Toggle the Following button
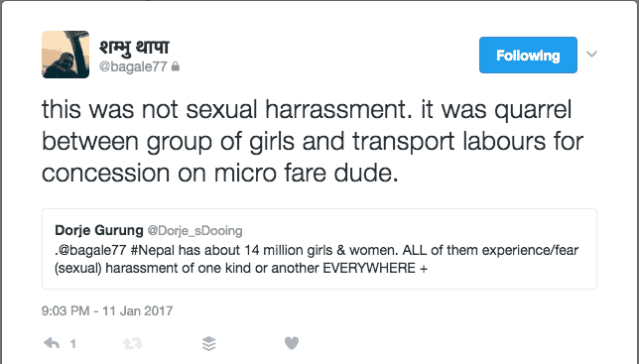 [x=528, y=55]
